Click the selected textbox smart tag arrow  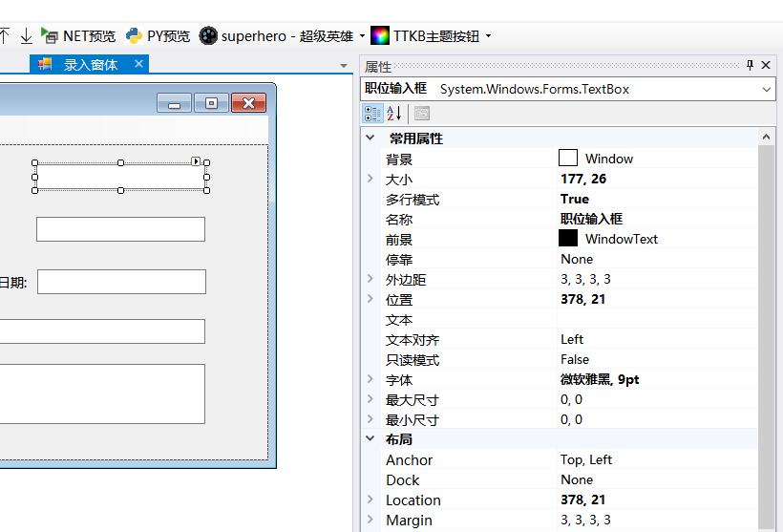(x=196, y=160)
